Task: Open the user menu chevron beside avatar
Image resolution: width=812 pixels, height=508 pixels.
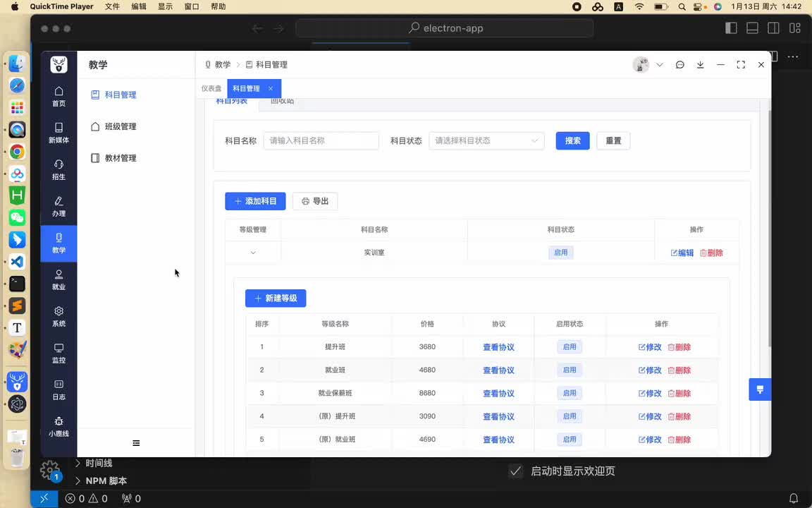Action: [x=660, y=65]
